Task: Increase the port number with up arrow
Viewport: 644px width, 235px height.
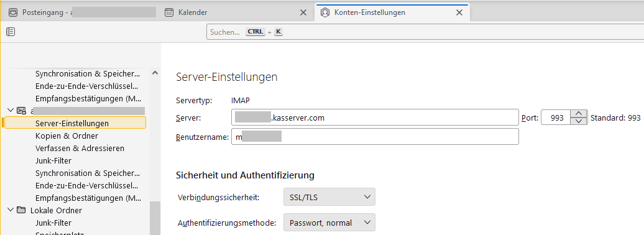Action: (x=579, y=114)
